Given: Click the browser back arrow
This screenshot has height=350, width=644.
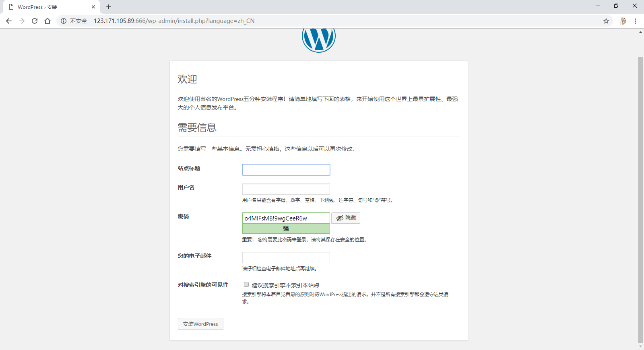Looking at the screenshot, I should [9, 21].
